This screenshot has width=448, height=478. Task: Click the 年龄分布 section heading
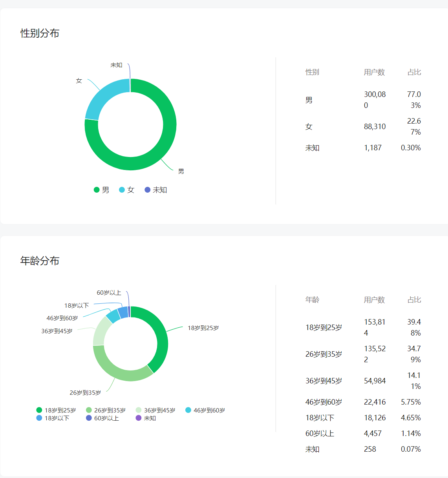coord(40,261)
